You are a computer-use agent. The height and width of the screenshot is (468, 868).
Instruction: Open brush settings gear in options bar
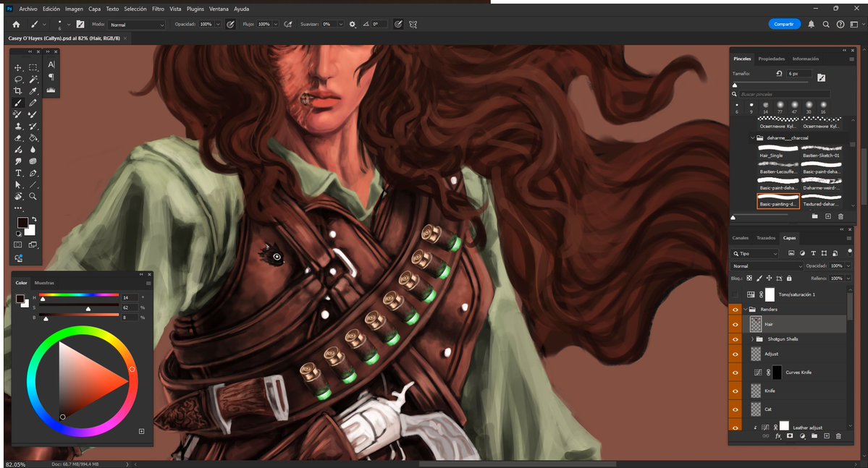tap(353, 25)
